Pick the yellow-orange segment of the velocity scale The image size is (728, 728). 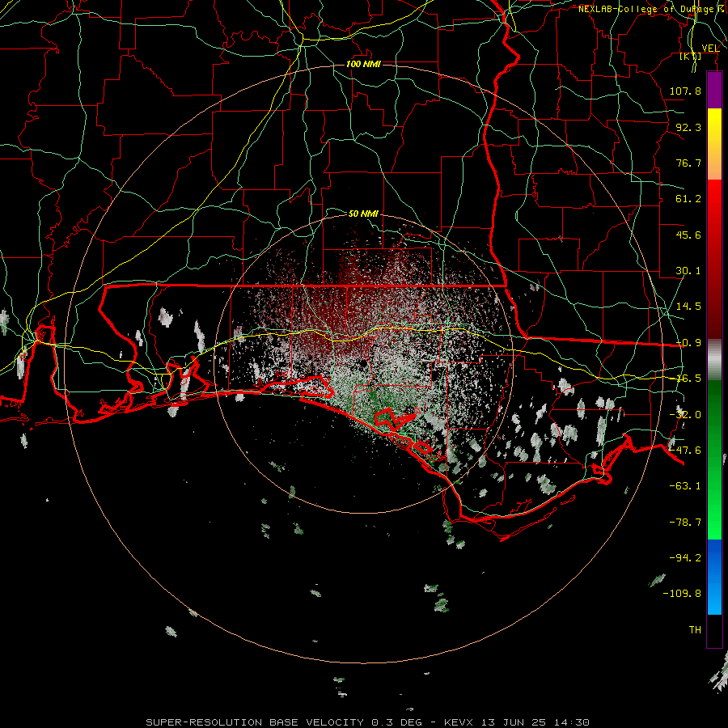(714, 144)
